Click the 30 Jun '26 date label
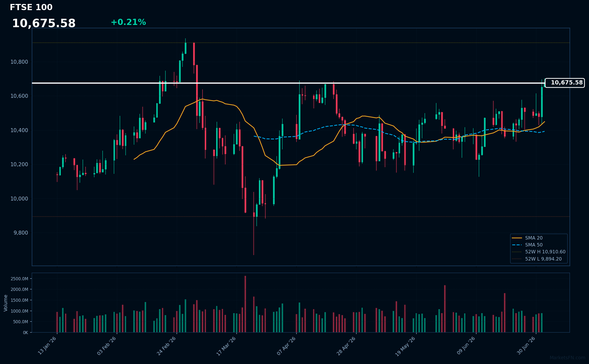 click(x=526, y=346)
